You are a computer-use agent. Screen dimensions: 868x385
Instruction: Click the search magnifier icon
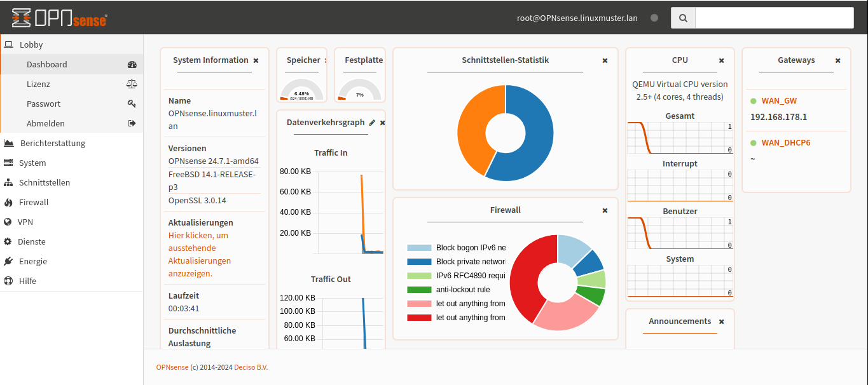[683, 18]
